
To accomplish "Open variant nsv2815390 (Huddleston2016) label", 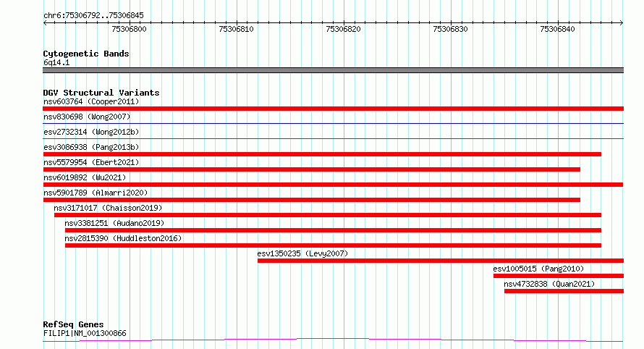I will click(123, 238).
